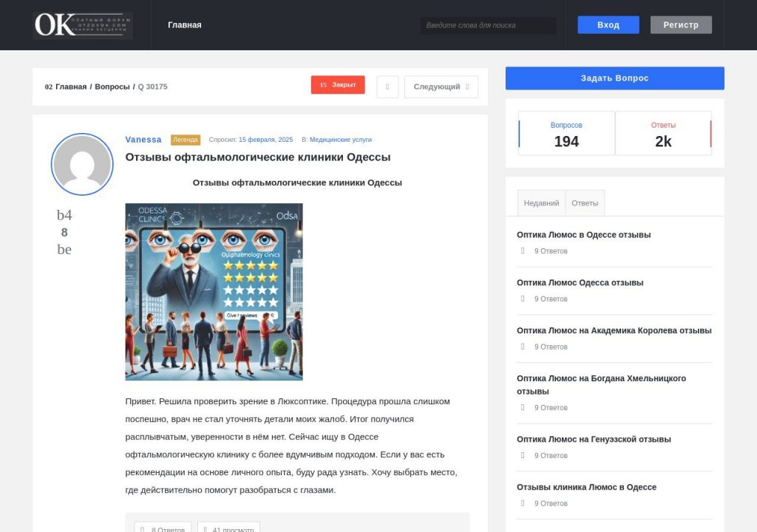Click Vanessa's avatar picture
757x532 pixels.
click(x=82, y=164)
